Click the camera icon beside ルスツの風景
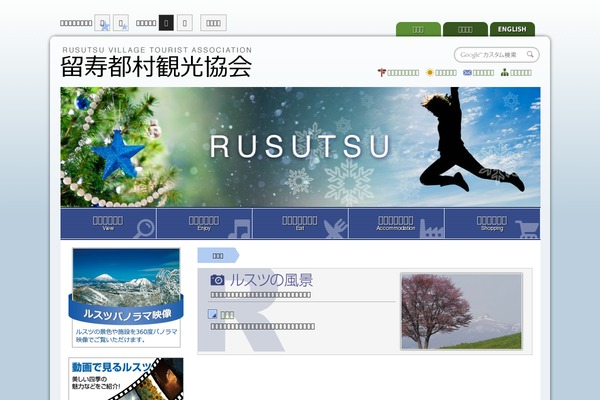The width and height of the screenshot is (600, 400). click(x=217, y=280)
